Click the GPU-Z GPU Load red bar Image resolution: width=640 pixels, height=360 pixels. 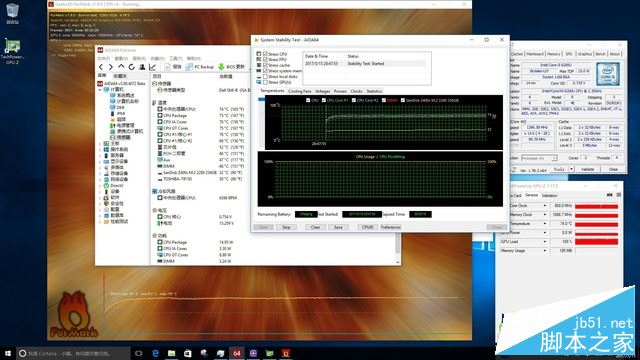pos(596,242)
